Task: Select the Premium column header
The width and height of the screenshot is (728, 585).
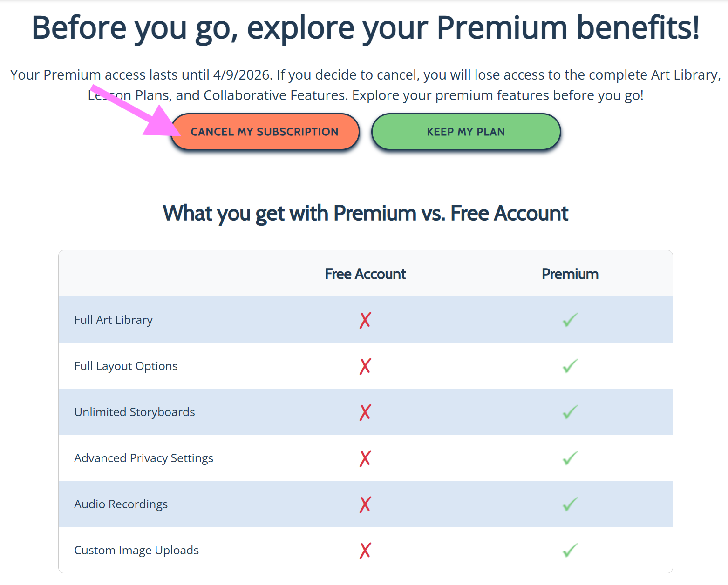Action: pyautogui.click(x=570, y=274)
